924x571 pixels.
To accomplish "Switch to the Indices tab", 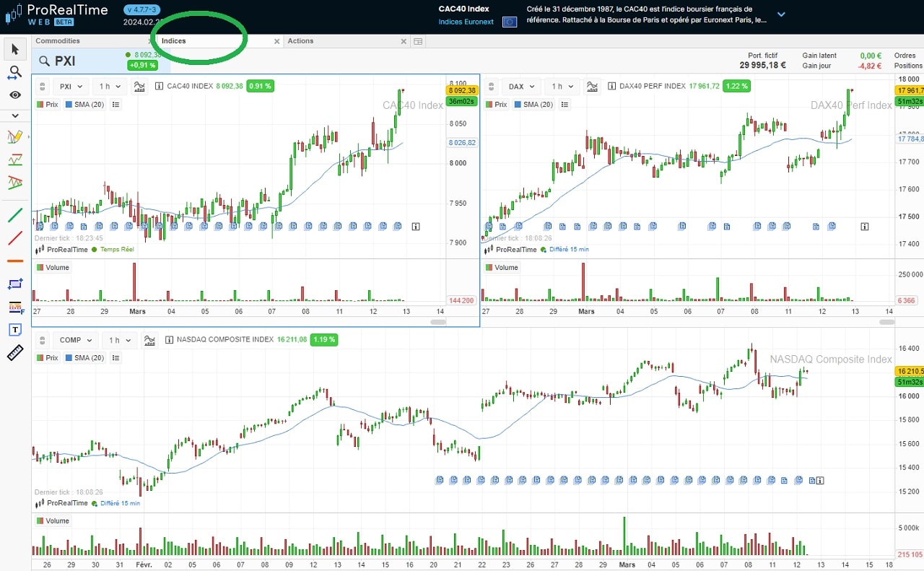I will 174,41.
